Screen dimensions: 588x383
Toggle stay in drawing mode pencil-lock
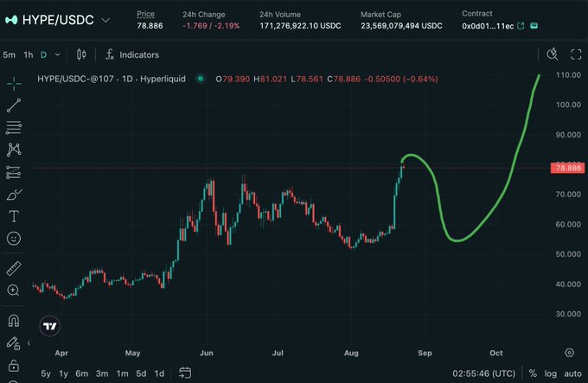(14, 343)
